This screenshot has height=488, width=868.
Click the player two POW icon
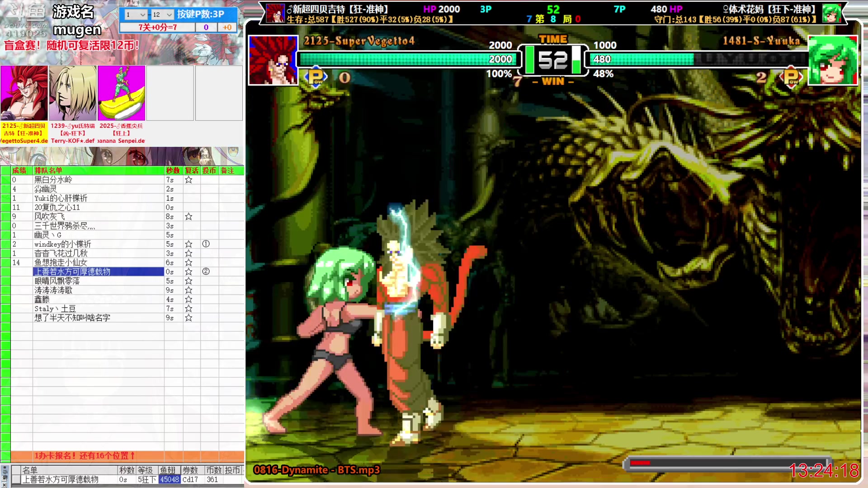tap(791, 77)
